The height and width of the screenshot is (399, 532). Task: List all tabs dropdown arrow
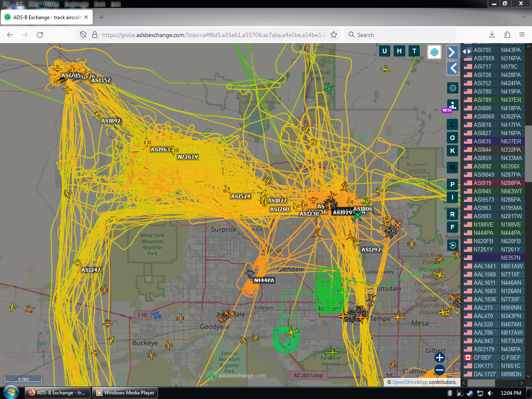523,17
